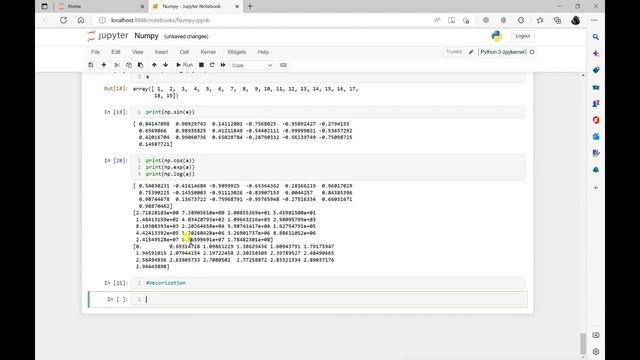Open the Kernel menu
This screenshot has width=640, height=360.
tap(208, 52)
